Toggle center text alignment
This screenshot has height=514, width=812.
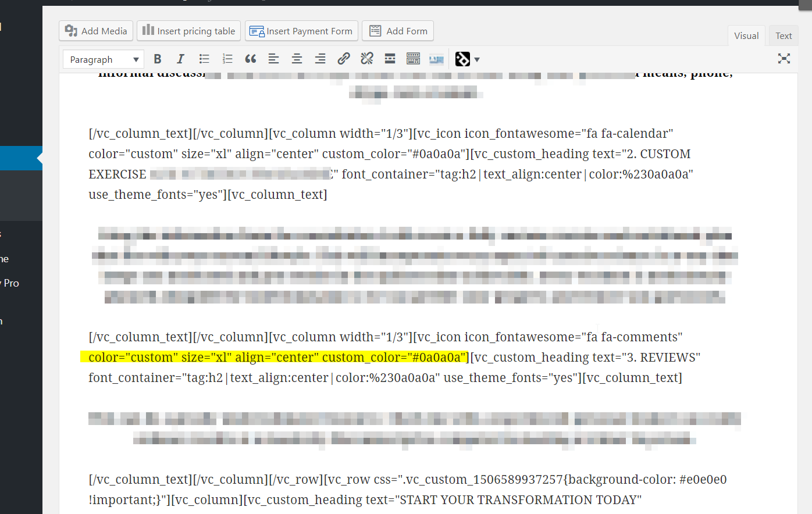click(297, 59)
